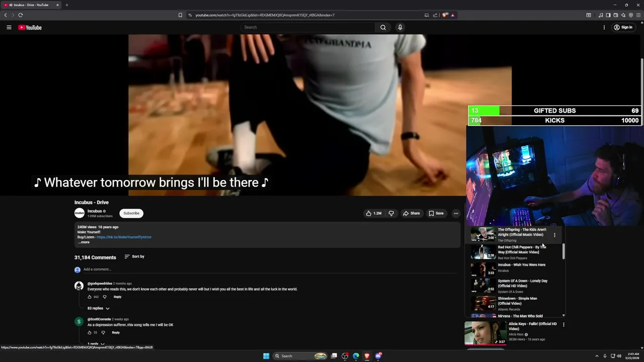Open the taskbar clock and date
The width and height of the screenshot is (644, 362).
(x=633, y=356)
